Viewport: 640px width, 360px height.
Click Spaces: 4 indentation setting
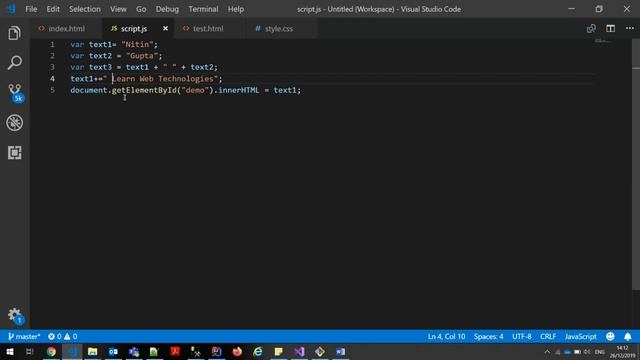coord(488,336)
